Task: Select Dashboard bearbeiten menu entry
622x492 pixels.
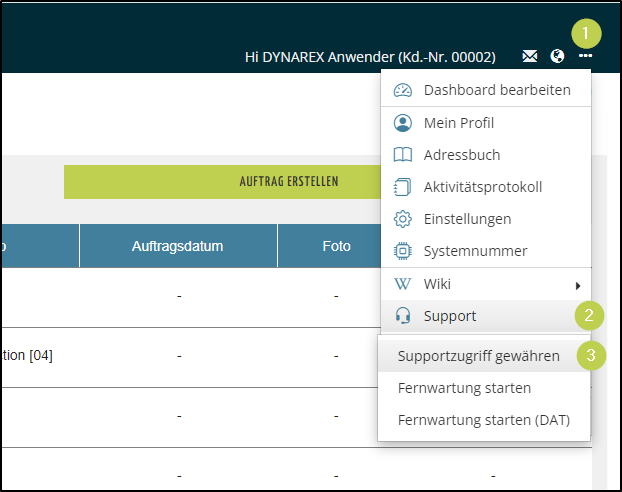Action: (x=497, y=90)
